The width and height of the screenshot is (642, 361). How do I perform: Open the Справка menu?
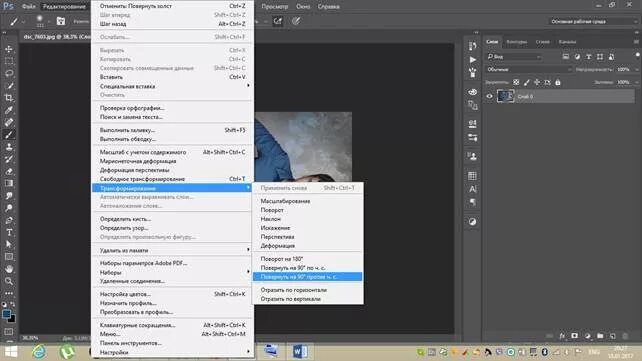pyautogui.click(x=328, y=7)
